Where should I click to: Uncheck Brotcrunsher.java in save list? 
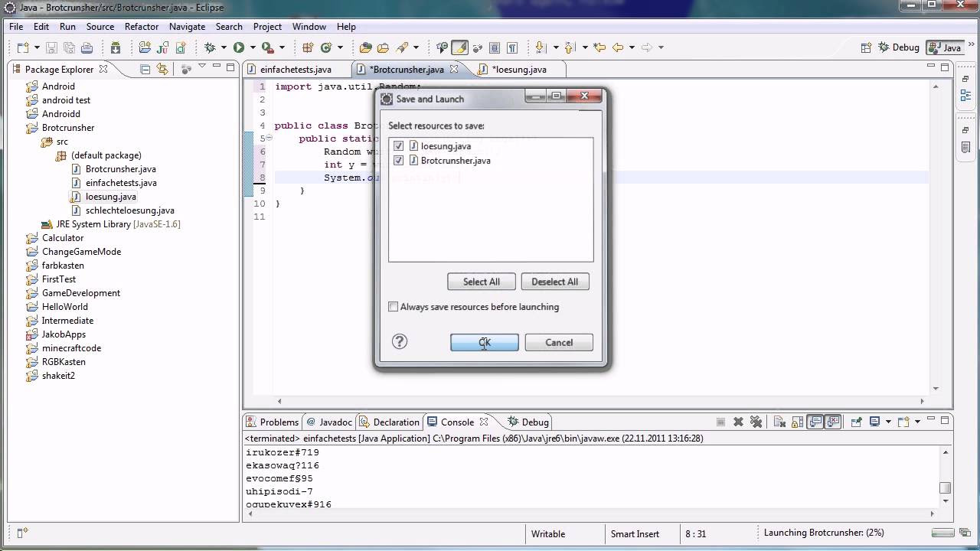point(398,161)
